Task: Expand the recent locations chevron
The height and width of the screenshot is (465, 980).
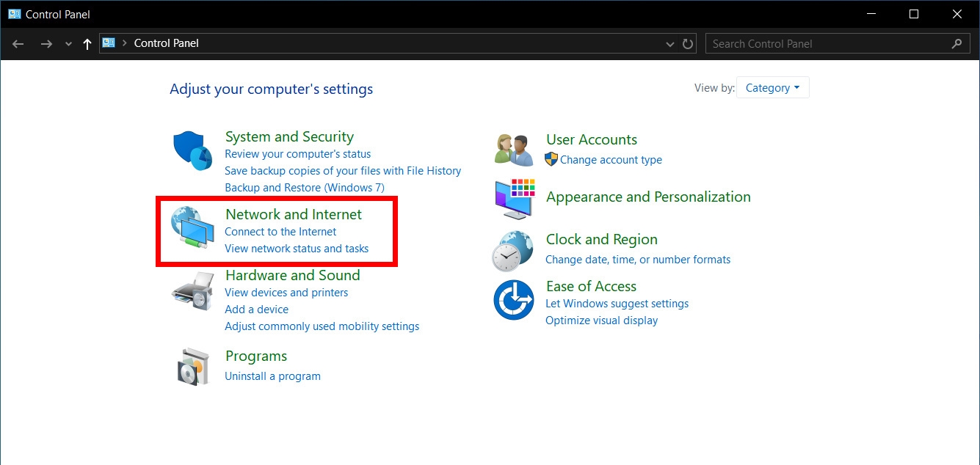Action: pyautogui.click(x=68, y=44)
